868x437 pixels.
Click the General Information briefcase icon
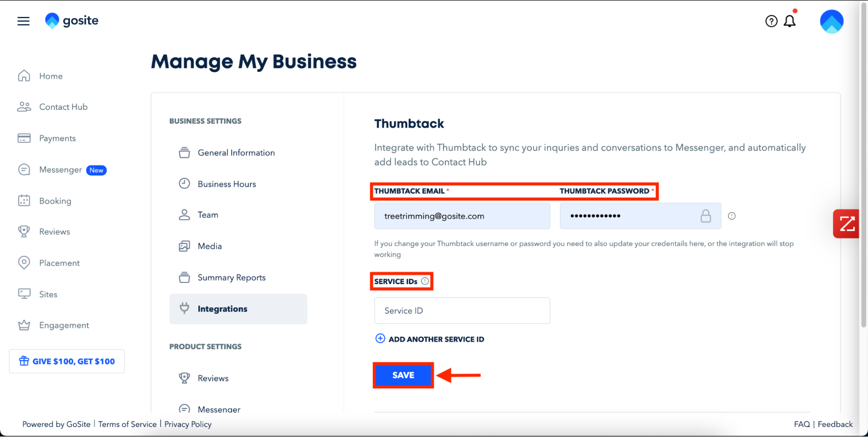click(x=185, y=152)
